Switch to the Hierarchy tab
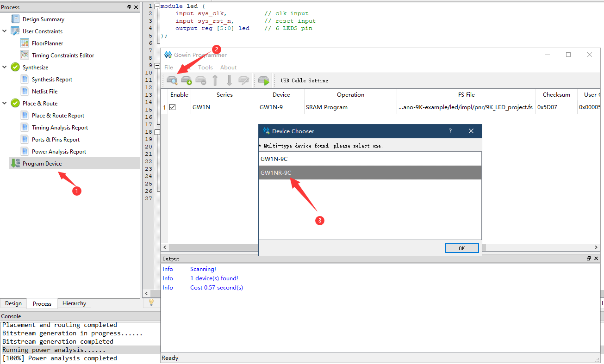604x364 pixels. pyautogui.click(x=74, y=303)
